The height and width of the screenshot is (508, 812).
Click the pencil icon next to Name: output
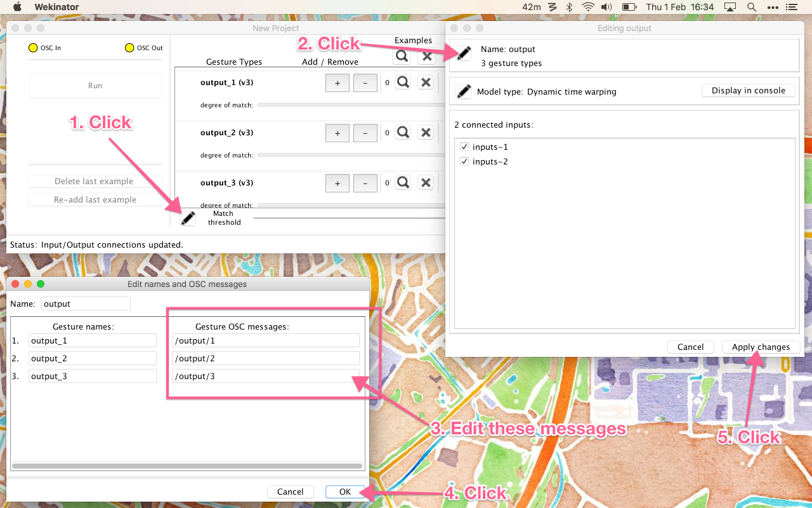tap(464, 53)
